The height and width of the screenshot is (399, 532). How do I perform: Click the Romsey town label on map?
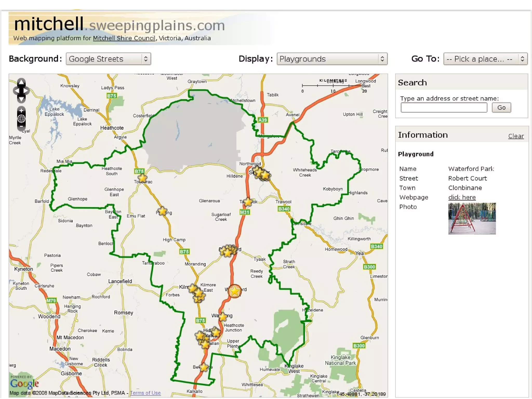point(124,313)
